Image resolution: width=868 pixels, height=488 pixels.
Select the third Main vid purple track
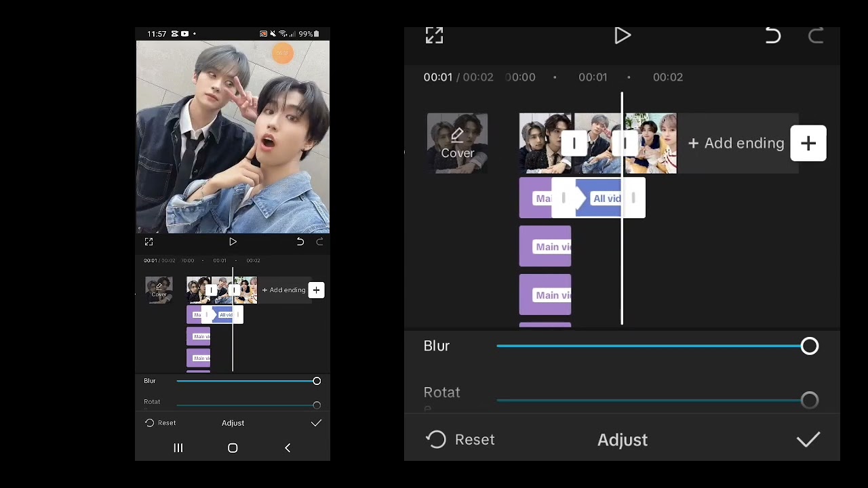coord(545,295)
